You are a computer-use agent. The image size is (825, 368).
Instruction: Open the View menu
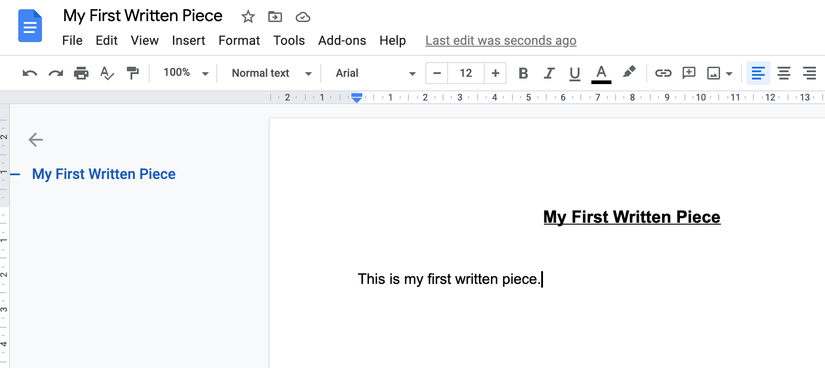(145, 41)
